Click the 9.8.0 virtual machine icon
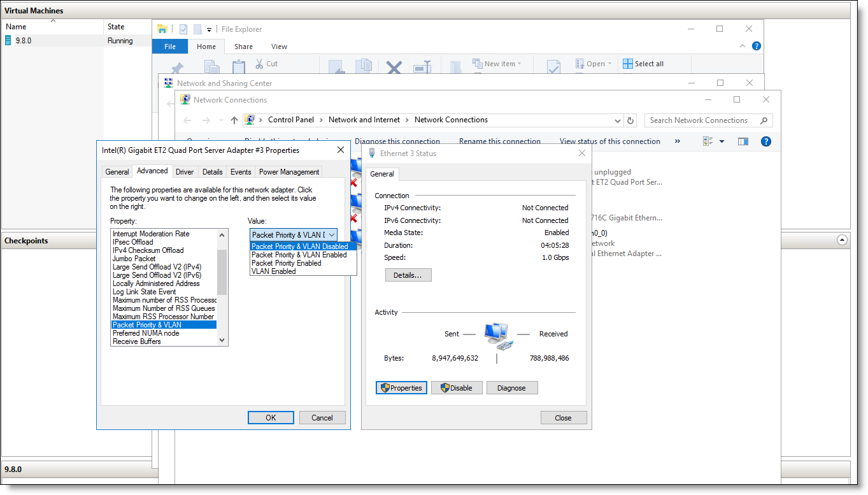Viewport: 868px width, 495px height. tap(8, 40)
